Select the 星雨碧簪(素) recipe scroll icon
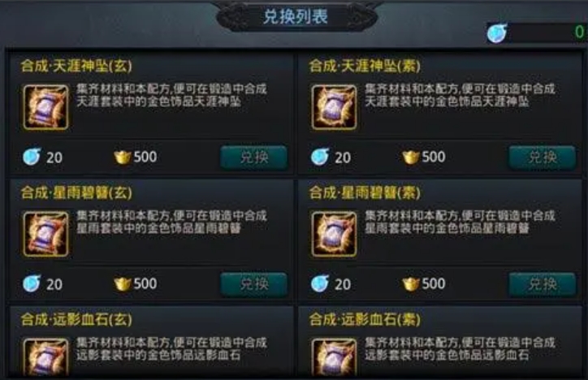 334,234
